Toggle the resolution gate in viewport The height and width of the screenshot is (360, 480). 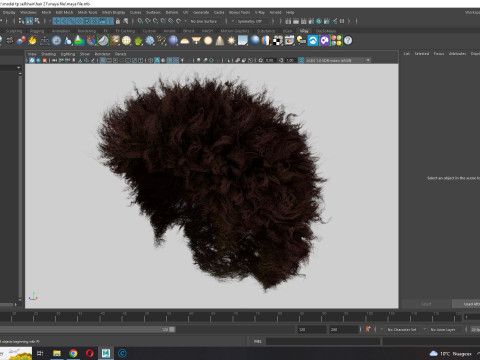tap(115, 60)
